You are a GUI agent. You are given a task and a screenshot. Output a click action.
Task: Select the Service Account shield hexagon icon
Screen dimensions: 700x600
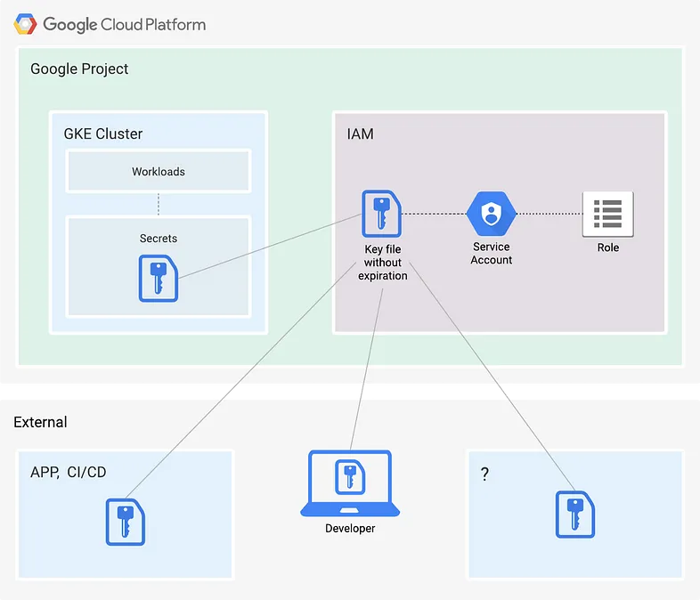[491, 214]
